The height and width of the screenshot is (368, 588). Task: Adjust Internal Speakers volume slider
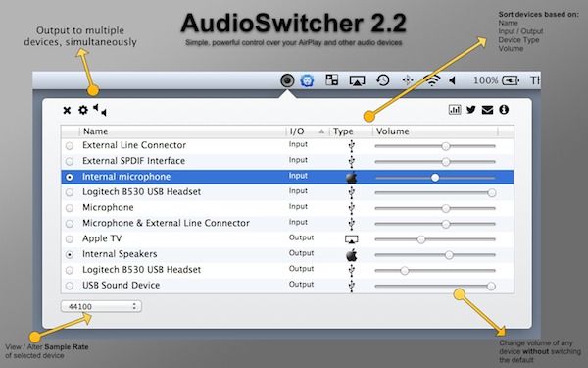coord(435,255)
